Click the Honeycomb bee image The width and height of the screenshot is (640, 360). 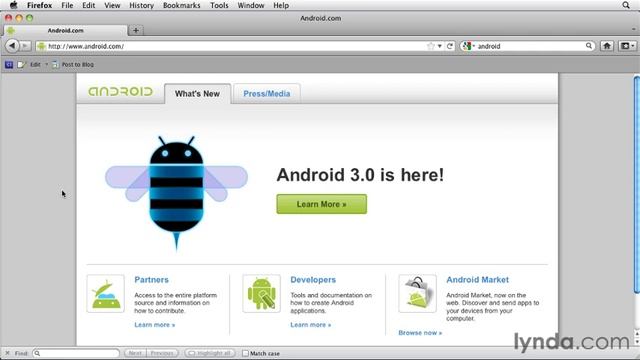click(176, 193)
